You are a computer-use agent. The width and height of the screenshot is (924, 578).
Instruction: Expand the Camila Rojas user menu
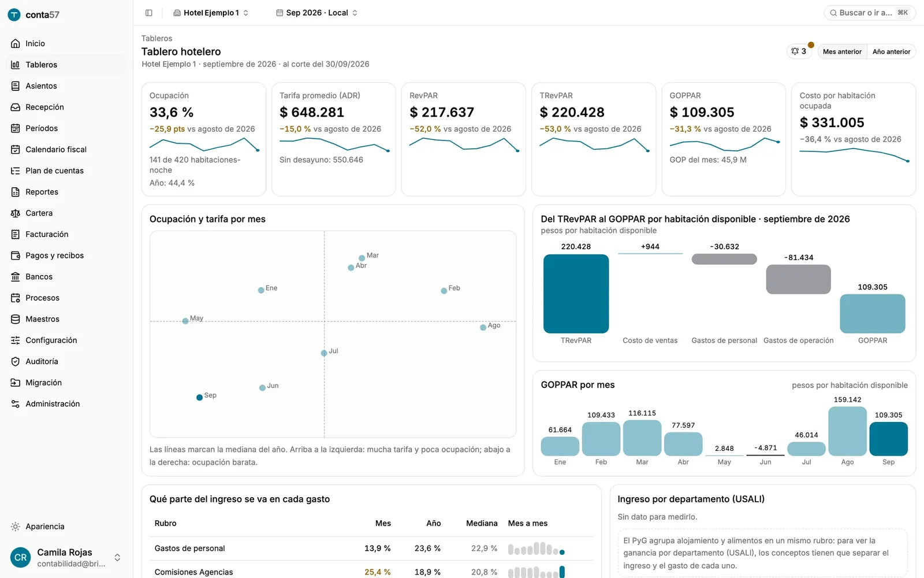[66, 558]
